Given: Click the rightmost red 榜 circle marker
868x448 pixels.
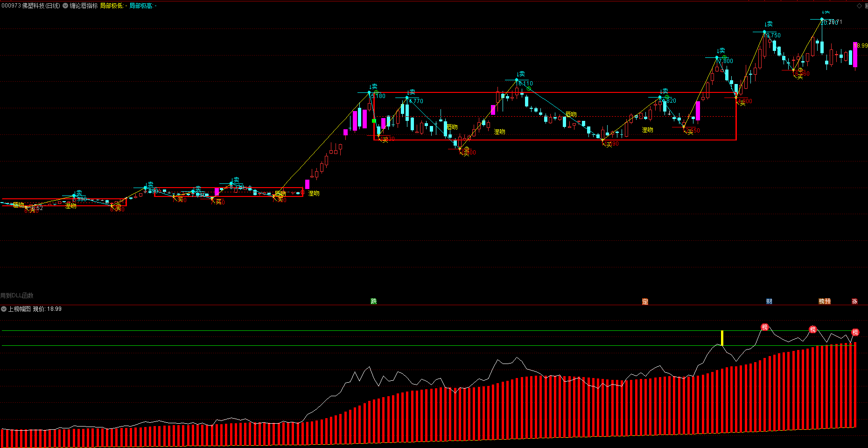Looking at the screenshot, I should point(855,332).
